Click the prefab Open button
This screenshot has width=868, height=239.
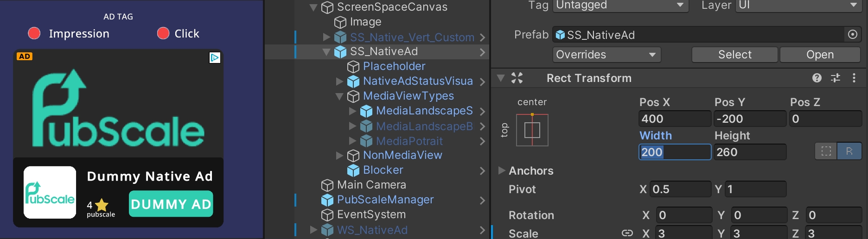point(820,55)
